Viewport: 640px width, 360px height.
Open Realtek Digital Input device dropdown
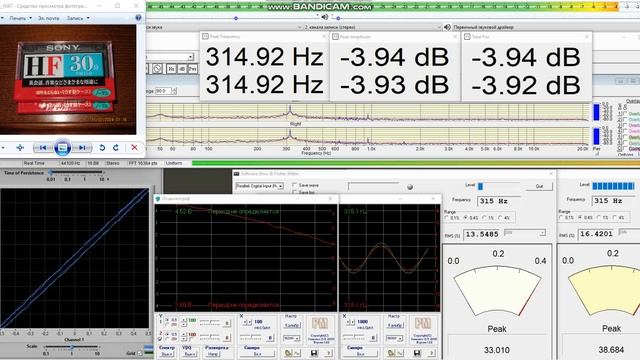tap(260, 186)
